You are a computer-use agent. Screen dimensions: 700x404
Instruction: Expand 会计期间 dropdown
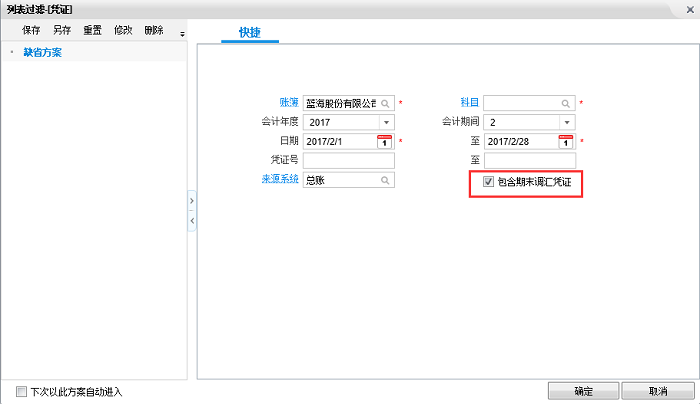pyautogui.click(x=566, y=122)
